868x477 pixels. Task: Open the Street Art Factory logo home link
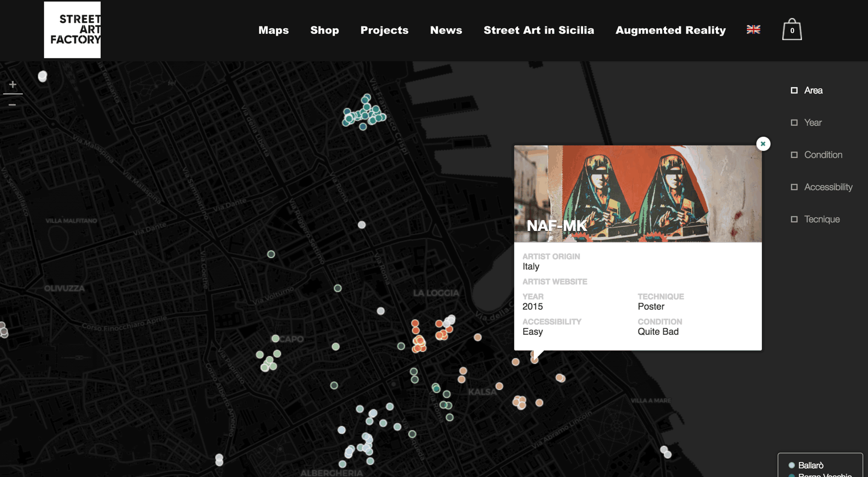point(72,30)
